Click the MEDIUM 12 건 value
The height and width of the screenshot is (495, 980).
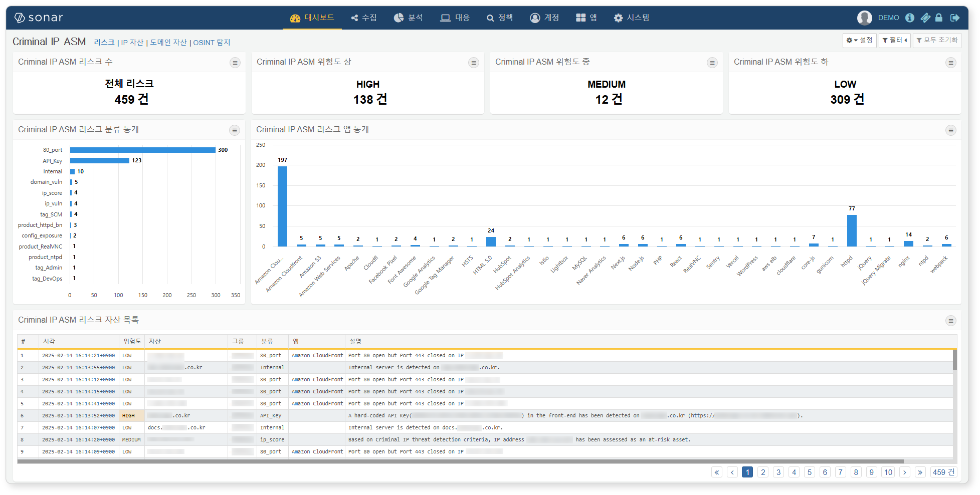pos(609,99)
